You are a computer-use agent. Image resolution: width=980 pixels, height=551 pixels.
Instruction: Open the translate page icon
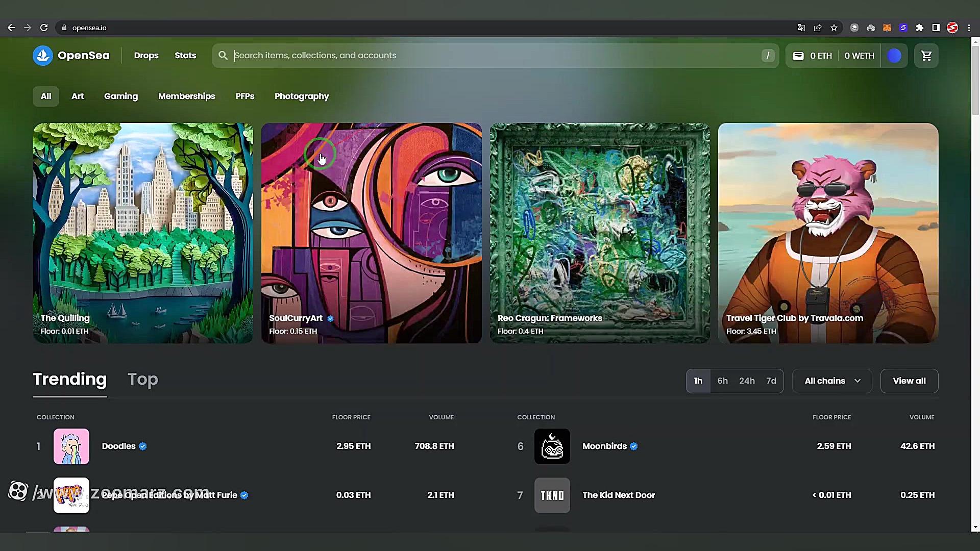801,28
